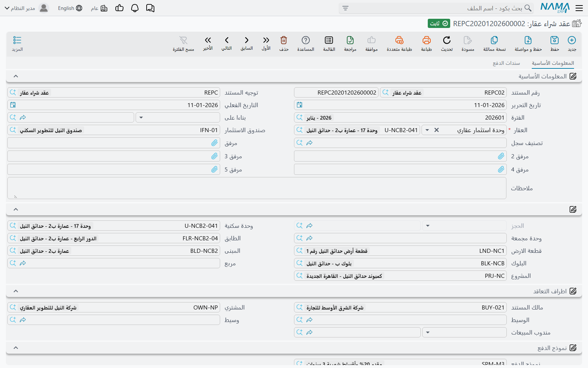Image resolution: width=588 pixels, height=368 pixels.
Task: Click نسخة مماثلة (Duplicate copy) icon
Action: (x=494, y=40)
